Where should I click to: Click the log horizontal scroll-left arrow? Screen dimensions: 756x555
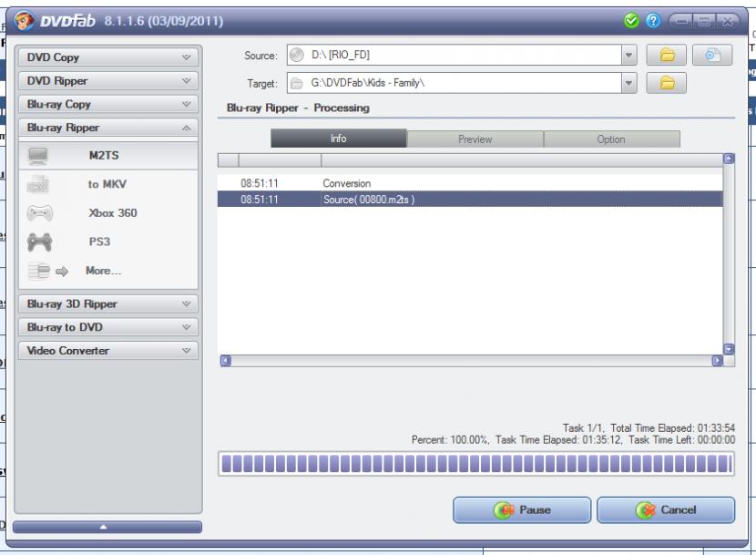(226, 361)
